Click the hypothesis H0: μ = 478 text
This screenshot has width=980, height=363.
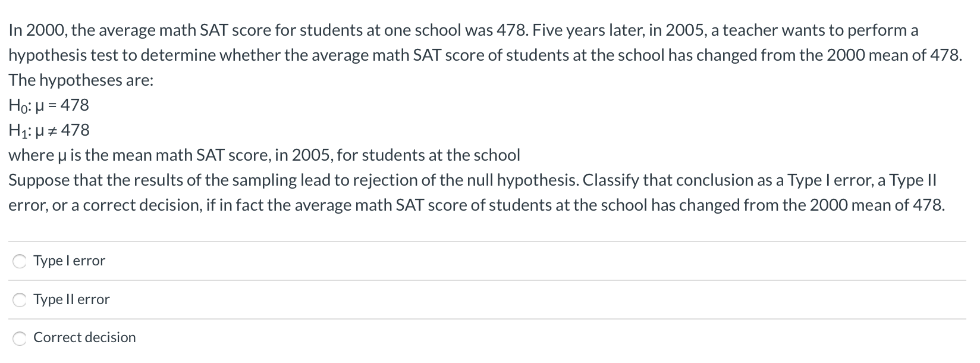coord(49,106)
